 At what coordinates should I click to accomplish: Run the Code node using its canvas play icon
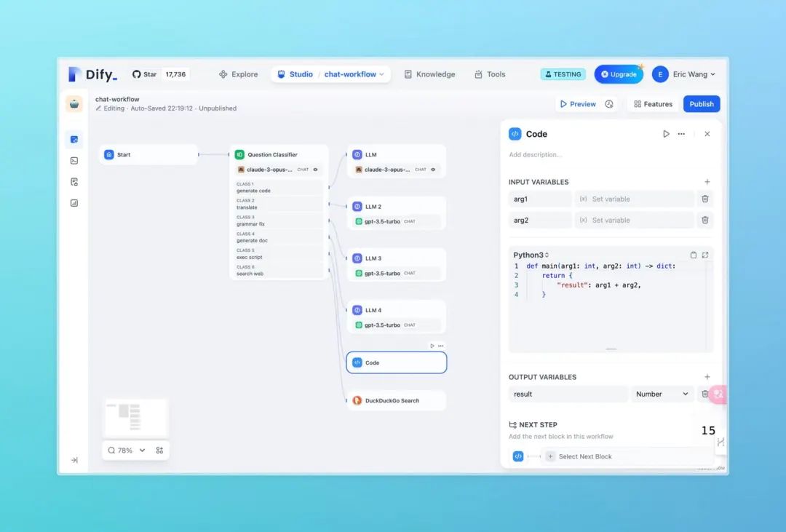pos(432,346)
